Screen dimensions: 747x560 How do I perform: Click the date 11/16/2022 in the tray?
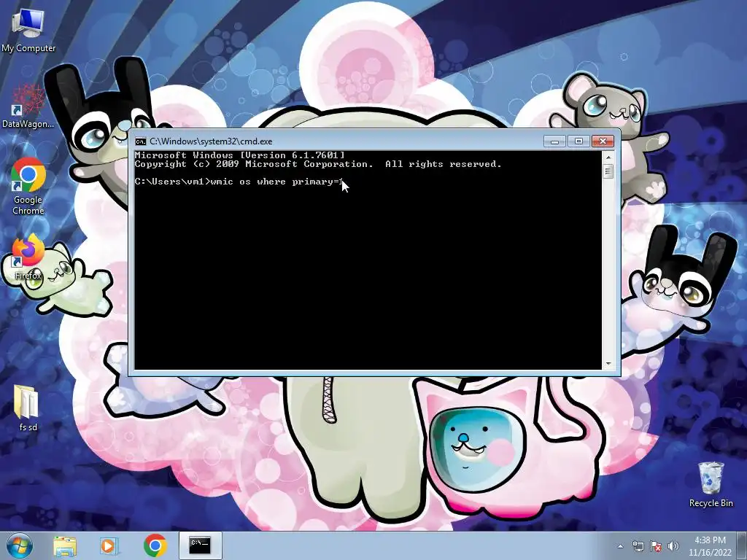tap(710, 553)
